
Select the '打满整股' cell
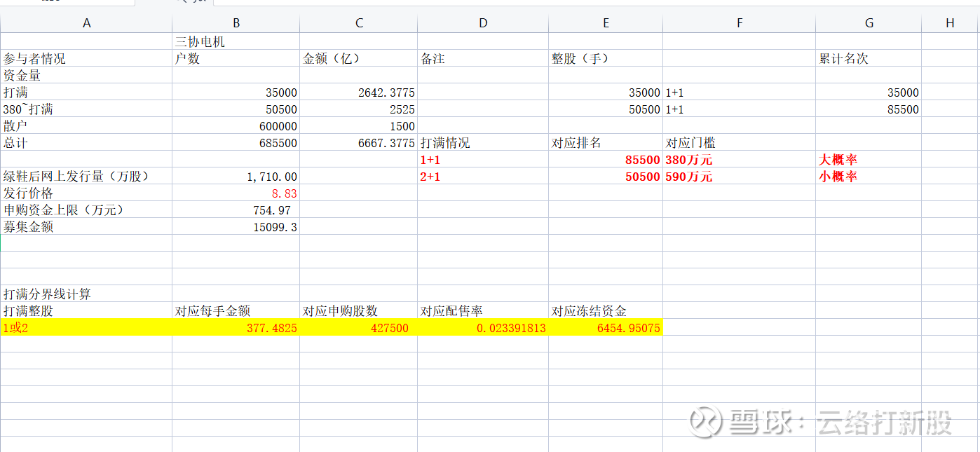86,310
